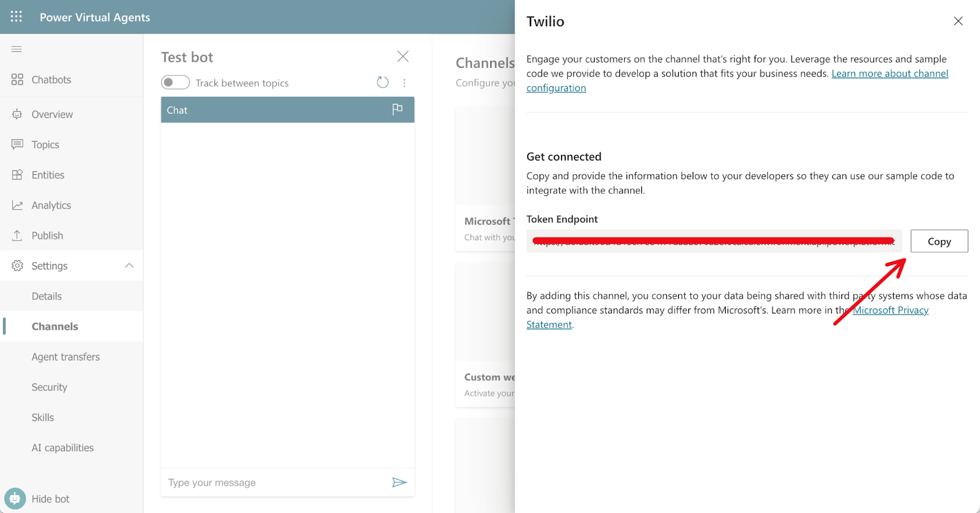Click the Settings gear icon
980x513 pixels.
tap(17, 266)
